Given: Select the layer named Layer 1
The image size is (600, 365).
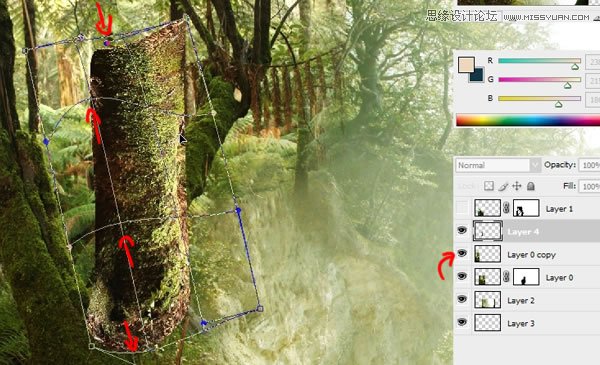Looking at the screenshot, I should (x=559, y=209).
